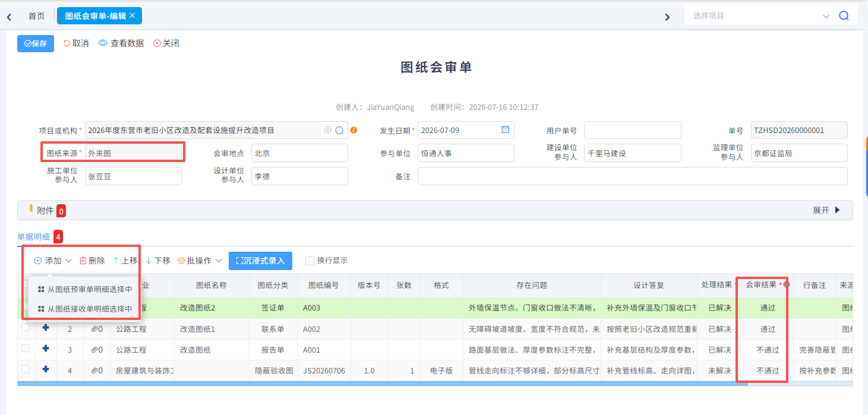Click the JS20260706 cell
This screenshot has height=415, width=868.
[324, 370]
